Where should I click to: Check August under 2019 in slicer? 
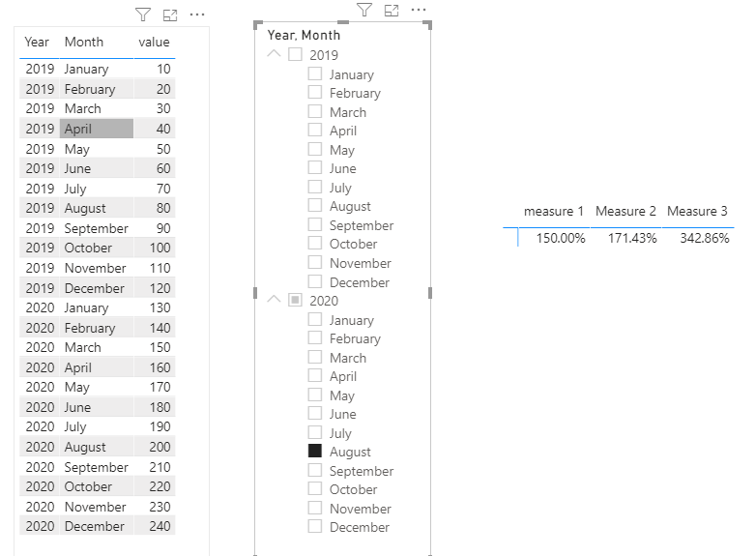(315, 205)
